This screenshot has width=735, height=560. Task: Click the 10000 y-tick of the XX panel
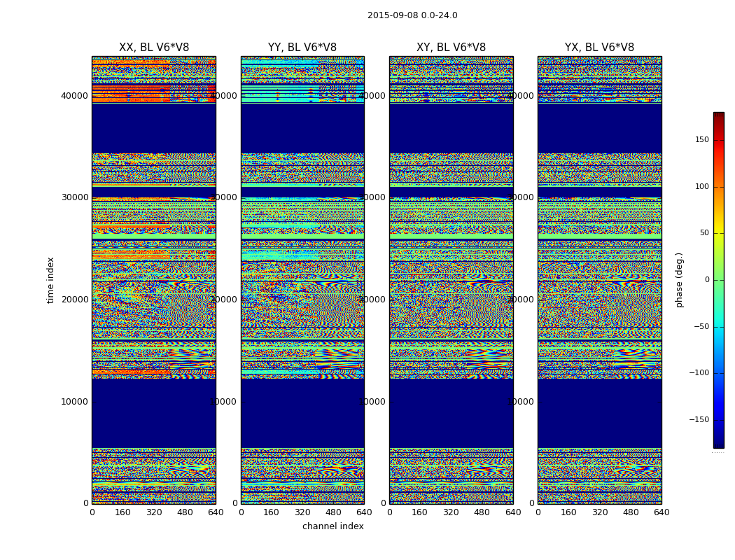(76, 402)
